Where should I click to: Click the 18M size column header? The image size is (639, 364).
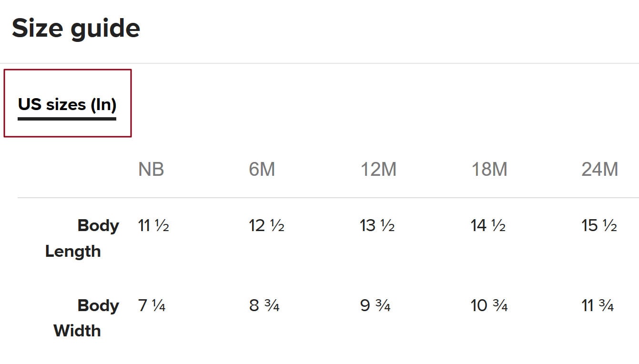pos(489,170)
